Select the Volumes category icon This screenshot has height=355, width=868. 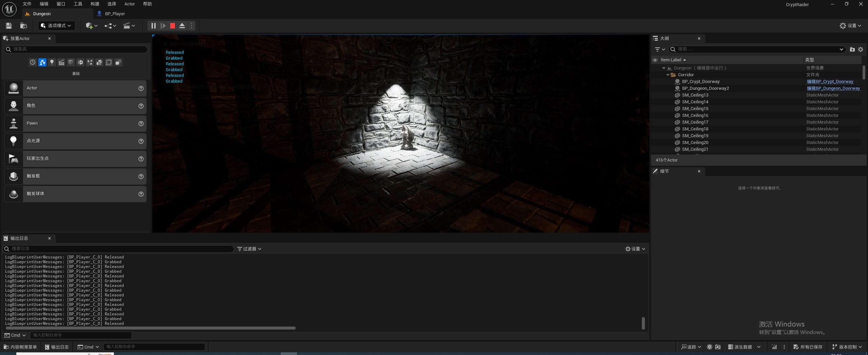(108, 62)
